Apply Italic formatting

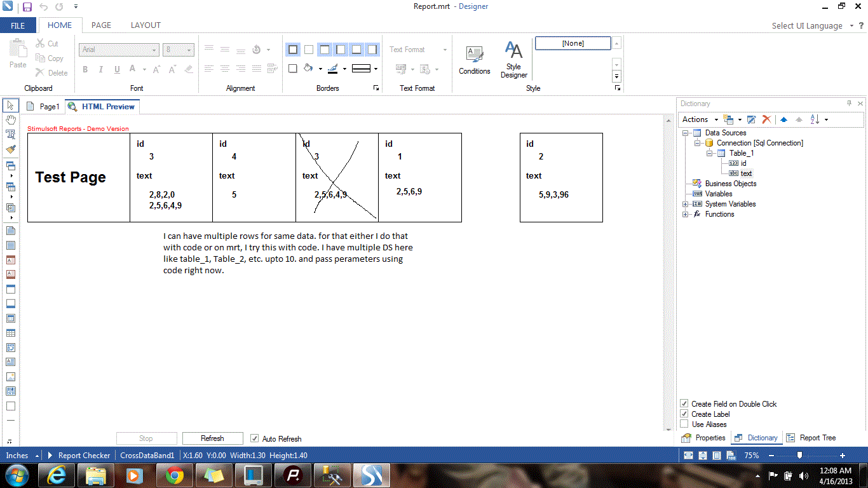pyautogui.click(x=101, y=69)
